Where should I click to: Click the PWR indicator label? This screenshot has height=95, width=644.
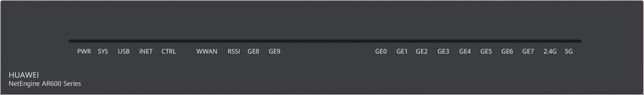tap(84, 51)
